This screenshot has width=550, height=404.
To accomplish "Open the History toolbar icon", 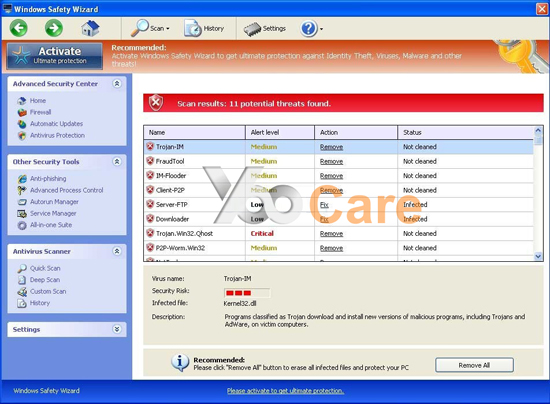I will point(204,28).
